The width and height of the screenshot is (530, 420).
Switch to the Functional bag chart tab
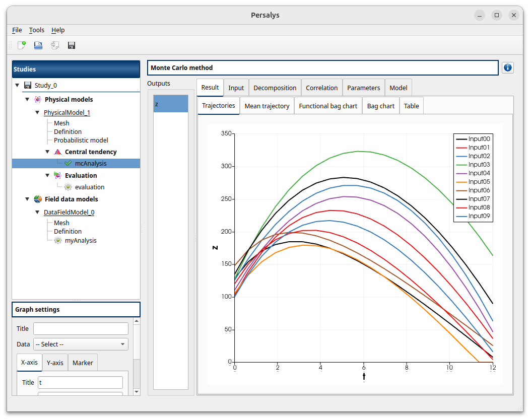click(328, 106)
